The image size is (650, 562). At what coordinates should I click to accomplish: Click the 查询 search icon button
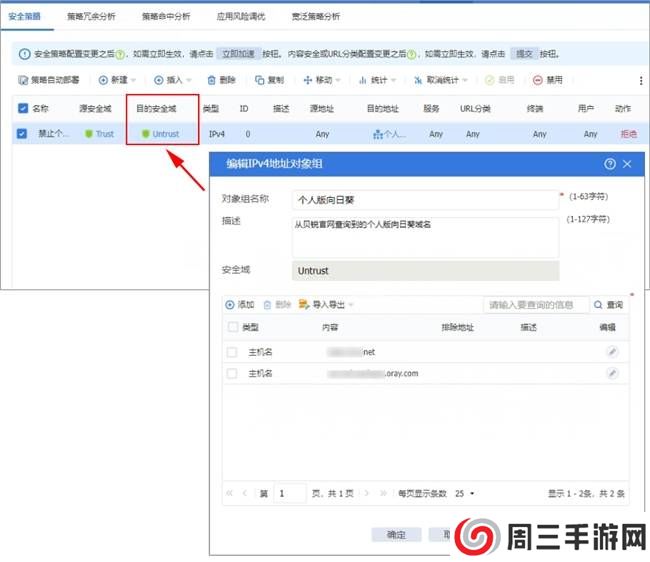[x=600, y=305]
